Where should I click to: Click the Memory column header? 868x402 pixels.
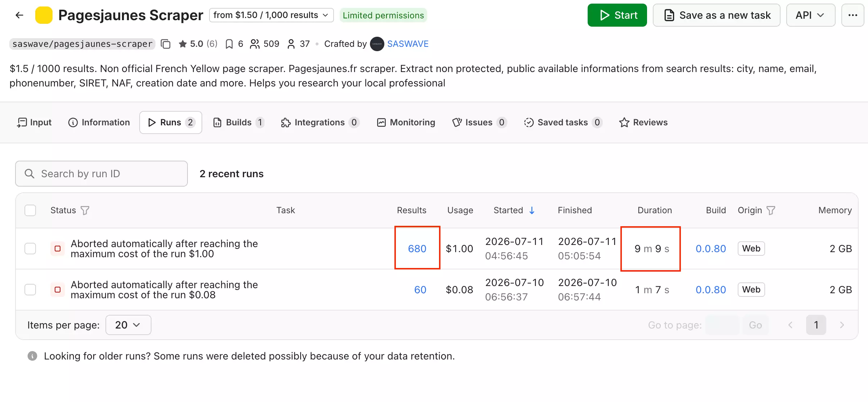(x=835, y=210)
